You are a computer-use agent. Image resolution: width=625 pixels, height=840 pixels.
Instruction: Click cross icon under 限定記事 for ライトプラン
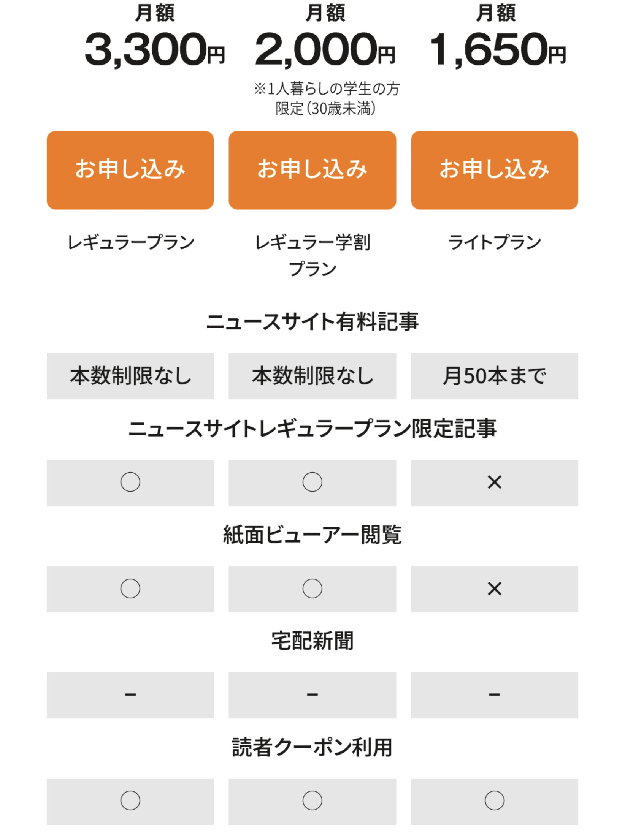pos(494,482)
